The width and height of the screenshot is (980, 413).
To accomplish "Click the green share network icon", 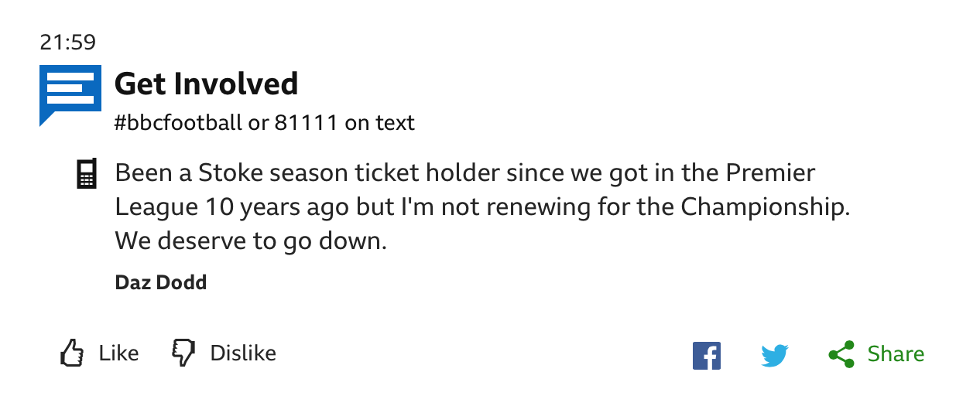I will coord(841,354).
